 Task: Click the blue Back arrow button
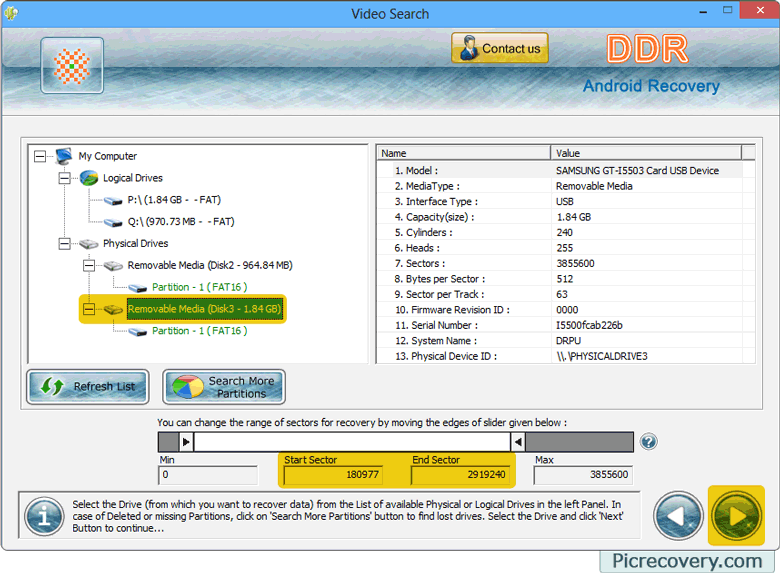[678, 516]
